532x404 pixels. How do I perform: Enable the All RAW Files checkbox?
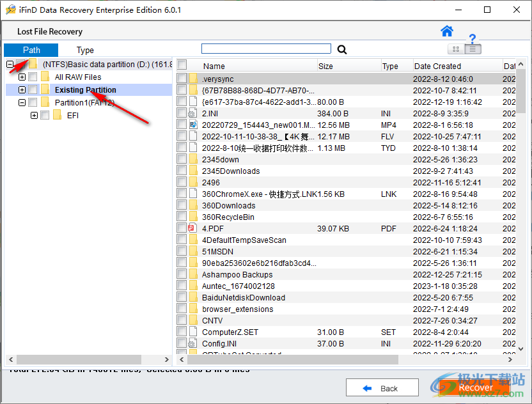(33, 77)
